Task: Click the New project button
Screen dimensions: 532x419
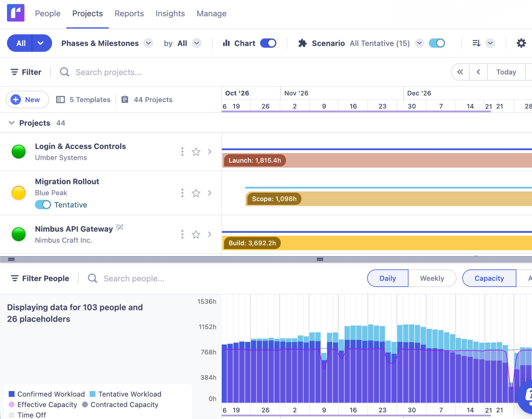Action: pyautogui.click(x=28, y=99)
